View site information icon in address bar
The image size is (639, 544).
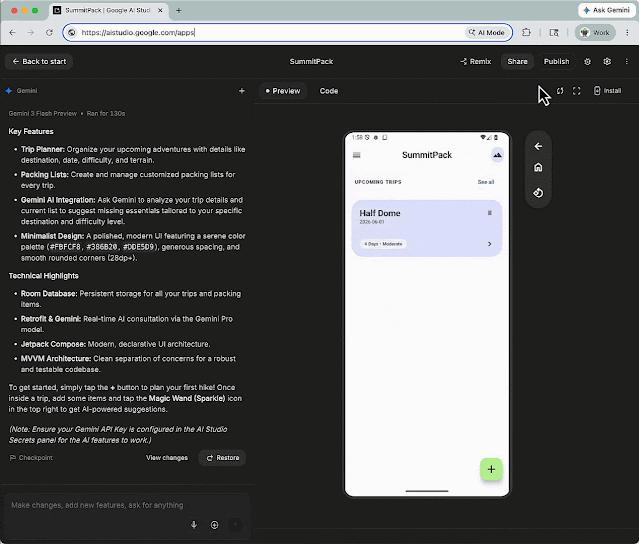click(72, 33)
